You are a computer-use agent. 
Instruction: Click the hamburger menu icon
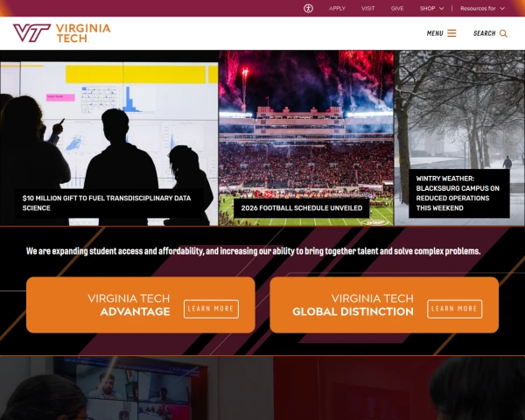(451, 33)
